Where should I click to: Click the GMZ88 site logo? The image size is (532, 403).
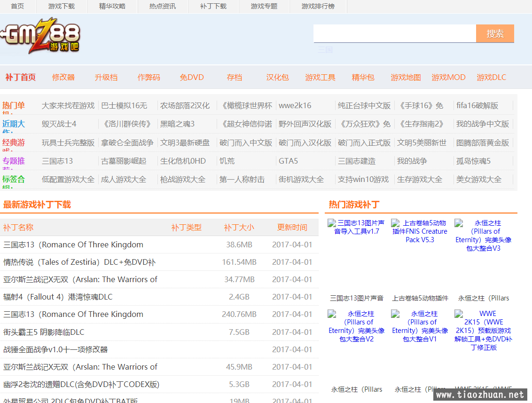40,36
